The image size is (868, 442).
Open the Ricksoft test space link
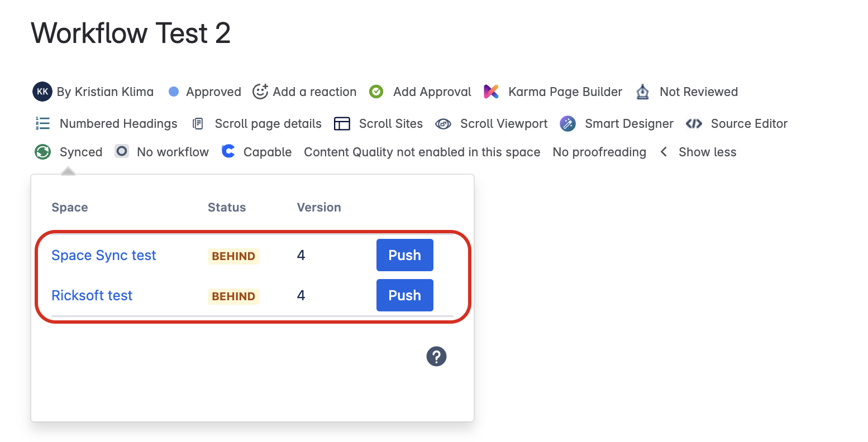pos(92,295)
